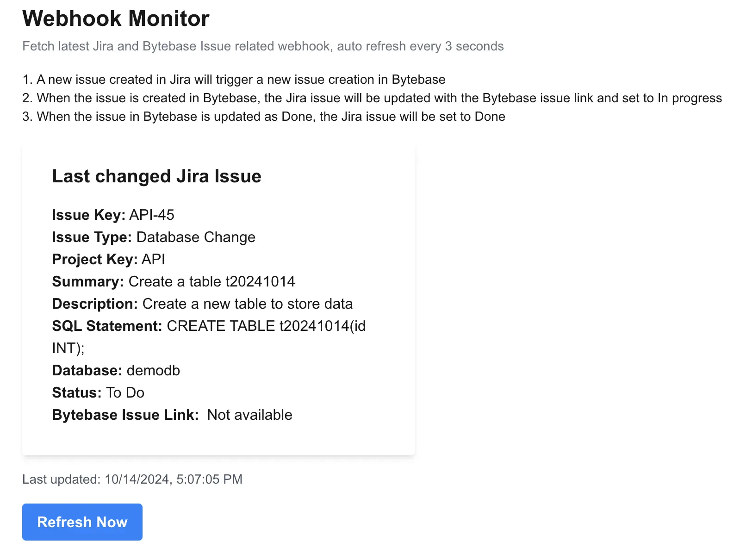This screenshot has height=560, width=734.
Task: Click the Refresh Now button
Action: 82,522
